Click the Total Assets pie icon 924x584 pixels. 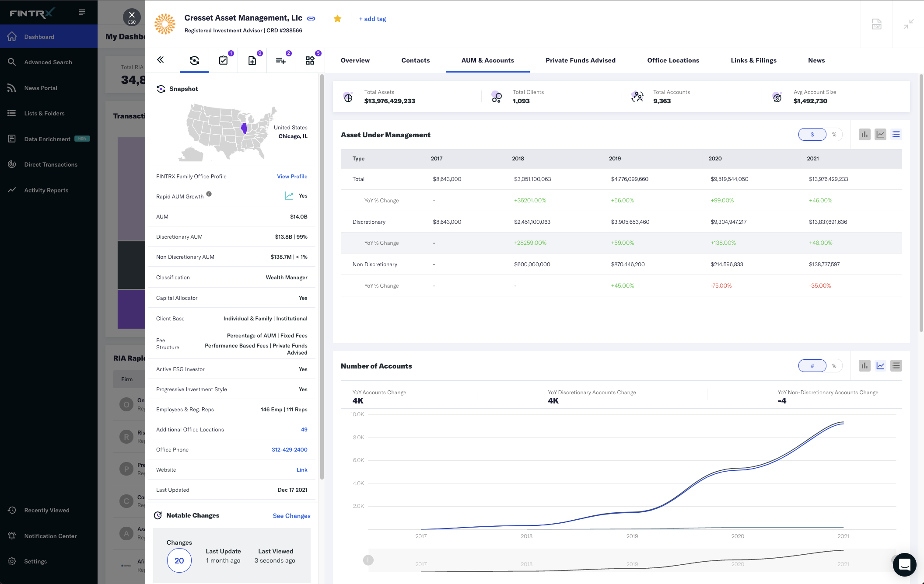click(348, 97)
